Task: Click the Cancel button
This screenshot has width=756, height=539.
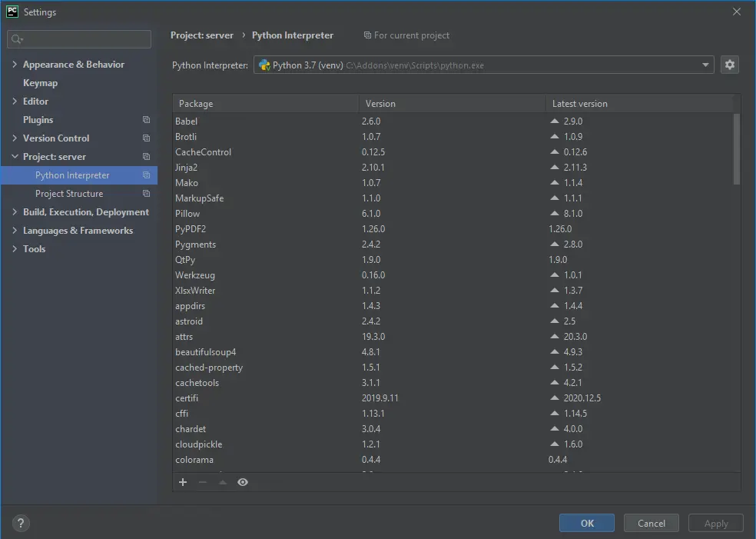Action: tap(651, 523)
